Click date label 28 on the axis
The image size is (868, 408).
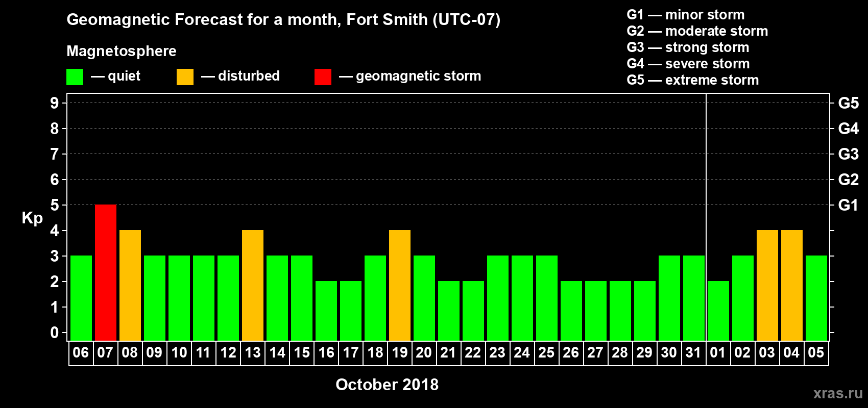[620, 352]
